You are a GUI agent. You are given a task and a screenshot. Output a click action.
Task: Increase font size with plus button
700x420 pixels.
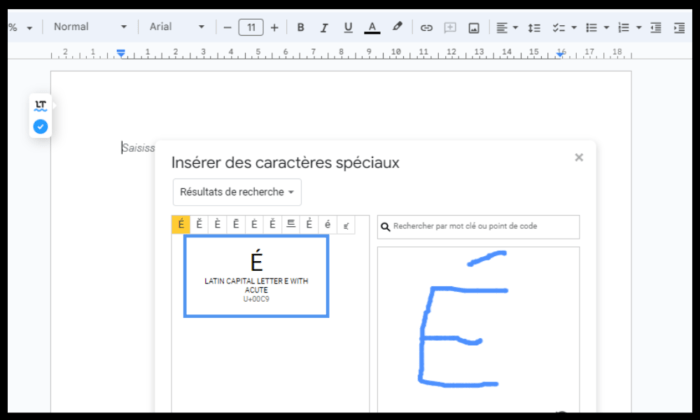pyautogui.click(x=275, y=28)
